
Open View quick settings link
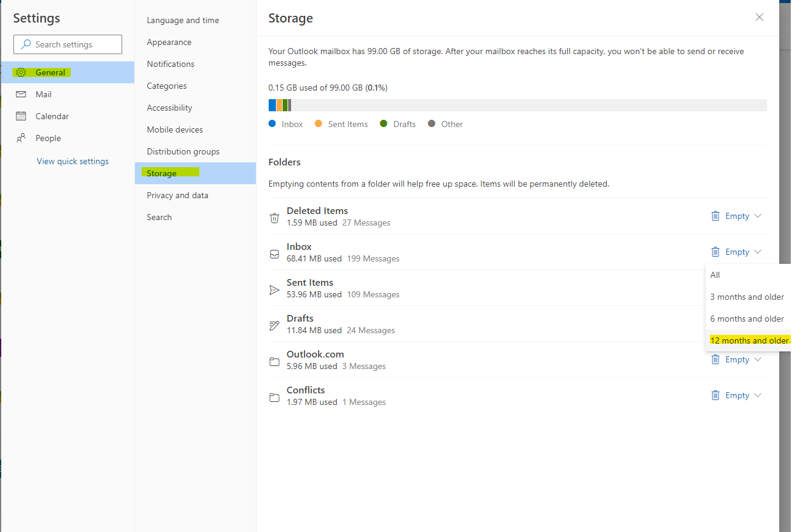coord(73,161)
